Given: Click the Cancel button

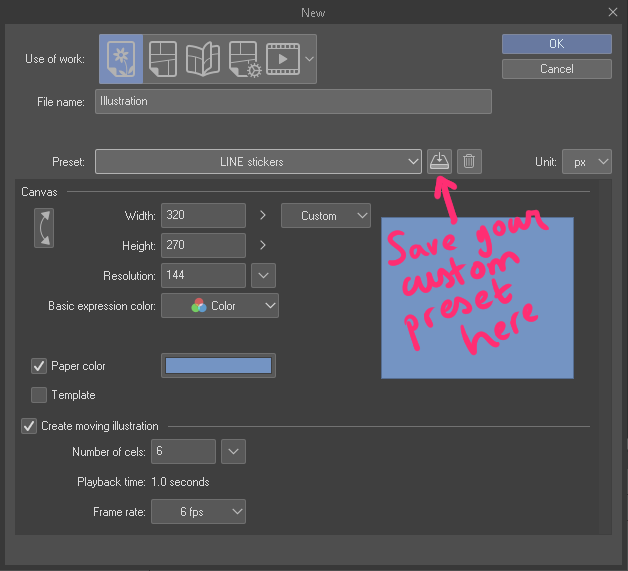Looking at the screenshot, I should pos(557,69).
